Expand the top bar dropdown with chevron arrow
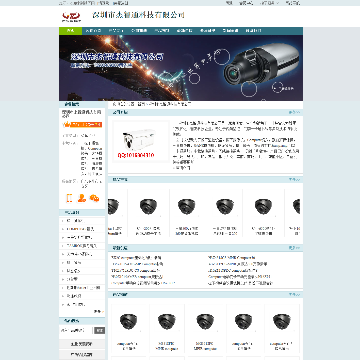 269,3
